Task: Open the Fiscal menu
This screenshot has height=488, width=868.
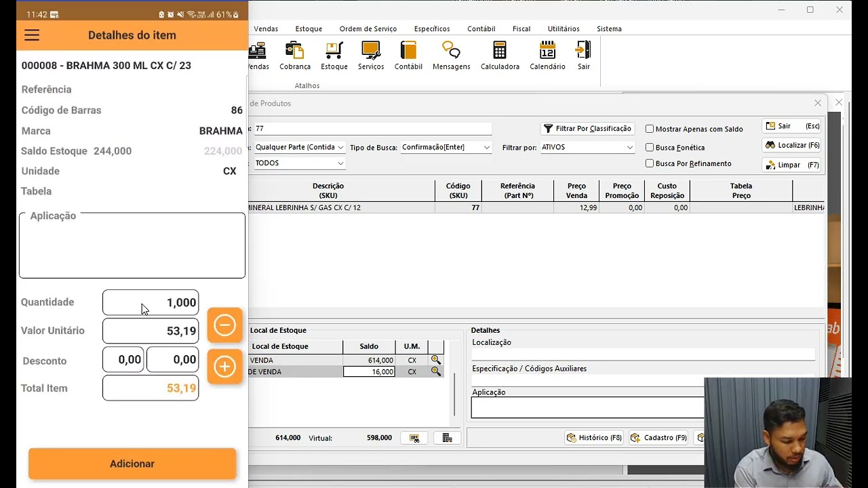Action: point(521,28)
